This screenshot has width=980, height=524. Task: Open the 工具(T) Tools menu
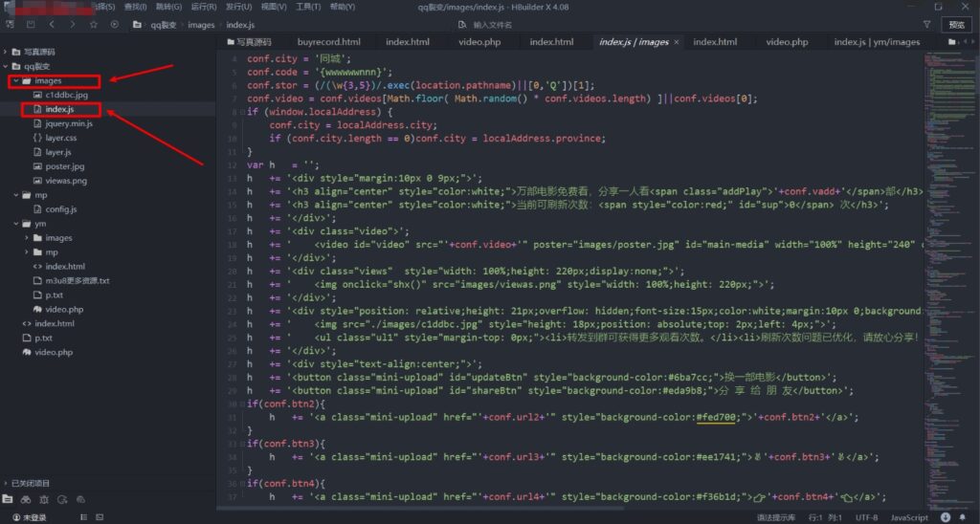click(x=308, y=7)
